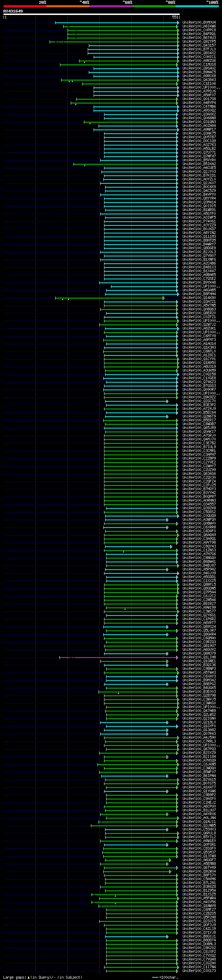Select label UniRef100_Q017G8
Viewport: 222px width, 980px height.
coord(199,99)
